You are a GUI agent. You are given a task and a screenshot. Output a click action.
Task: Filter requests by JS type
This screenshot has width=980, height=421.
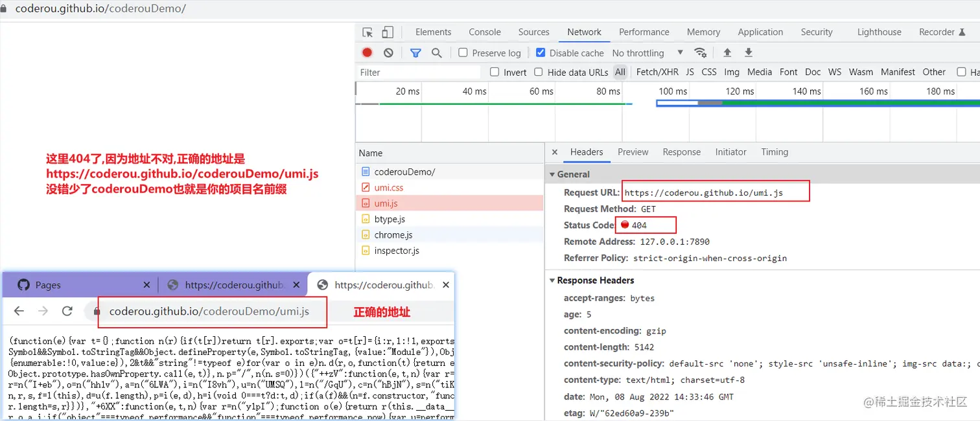point(690,72)
